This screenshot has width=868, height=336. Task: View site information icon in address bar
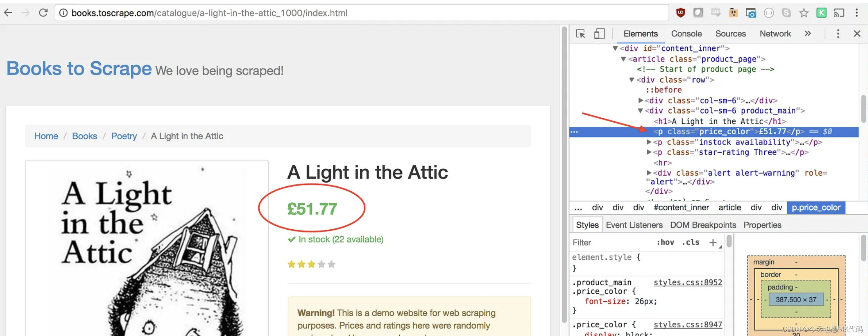64,13
